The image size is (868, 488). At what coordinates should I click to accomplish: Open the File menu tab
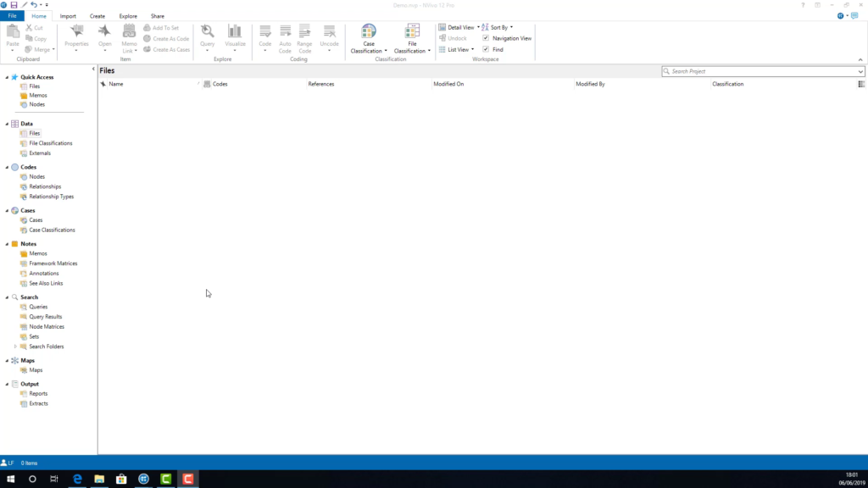coord(12,16)
